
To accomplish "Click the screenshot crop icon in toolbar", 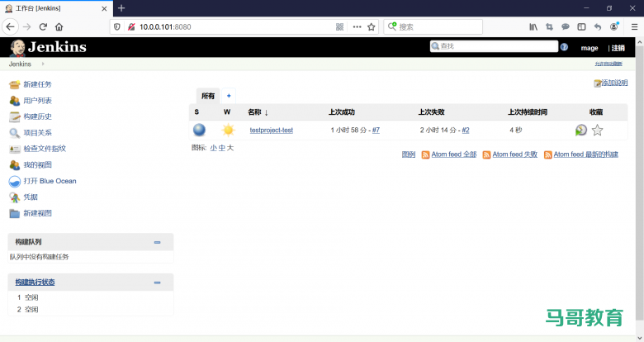I will coord(549,26).
